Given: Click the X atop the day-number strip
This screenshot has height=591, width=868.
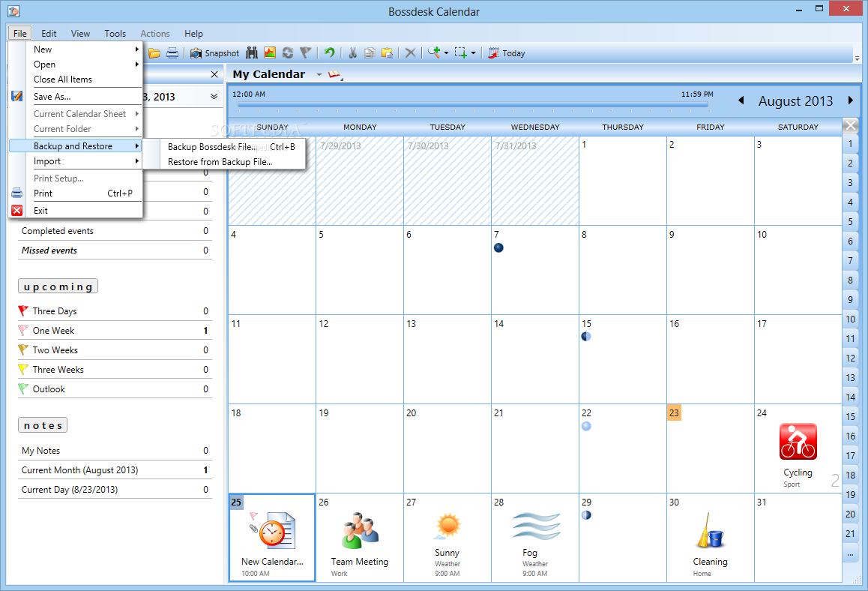Looking at the screenshot, I should tap(850, 126).
